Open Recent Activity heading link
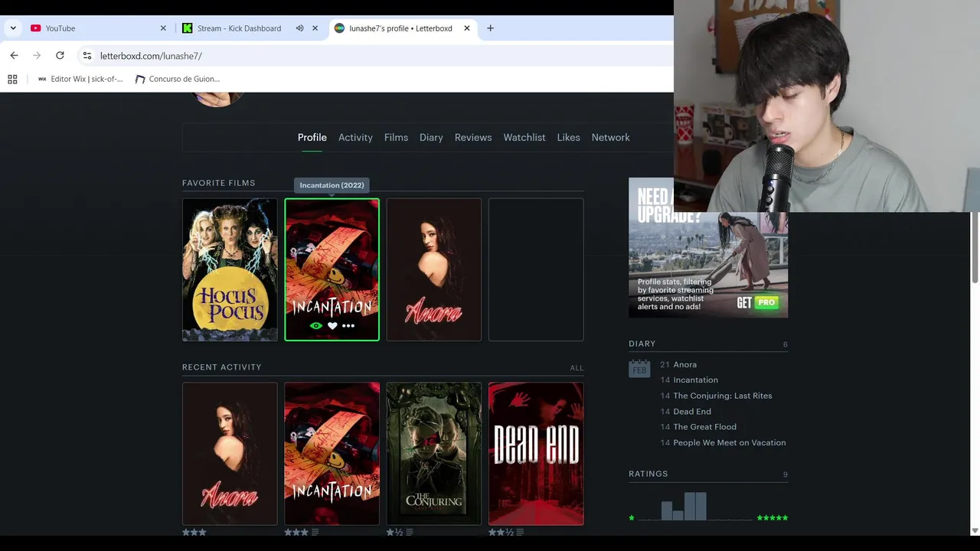The height and width of the screenshot is (551, 980). pyautogui.click(x=222, y=367)
